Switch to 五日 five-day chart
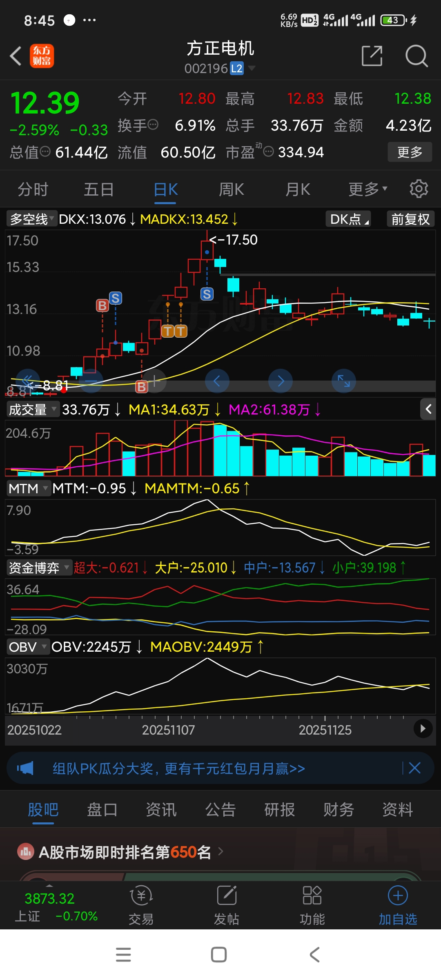The width and height of the screenshot is (441, 980). click(x=99, y=189)
